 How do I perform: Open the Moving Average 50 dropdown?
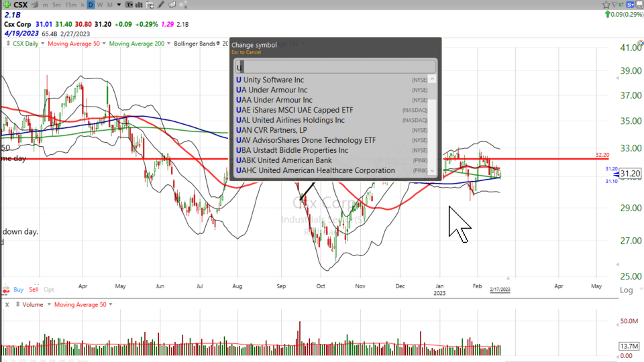tap(76, 44)
